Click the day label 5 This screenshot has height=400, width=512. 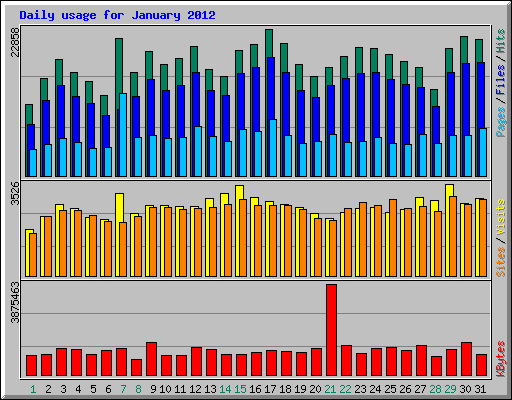point(93,389)
